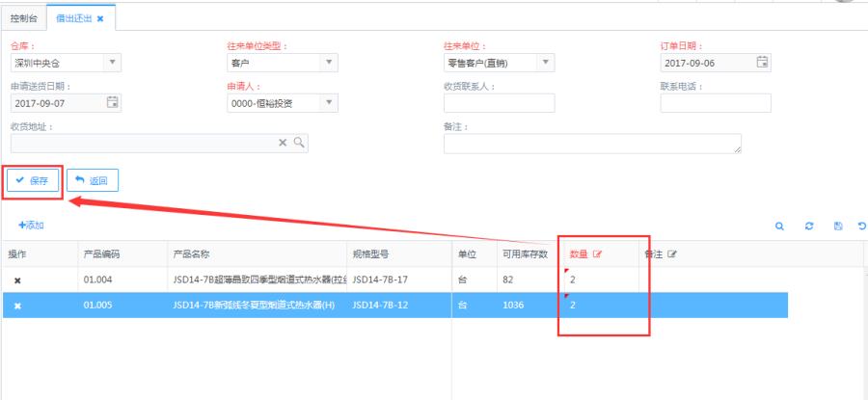Click the table search icon
Viewport: 868px width, 400px height.
pyautogui.click(x=779, y=226)
